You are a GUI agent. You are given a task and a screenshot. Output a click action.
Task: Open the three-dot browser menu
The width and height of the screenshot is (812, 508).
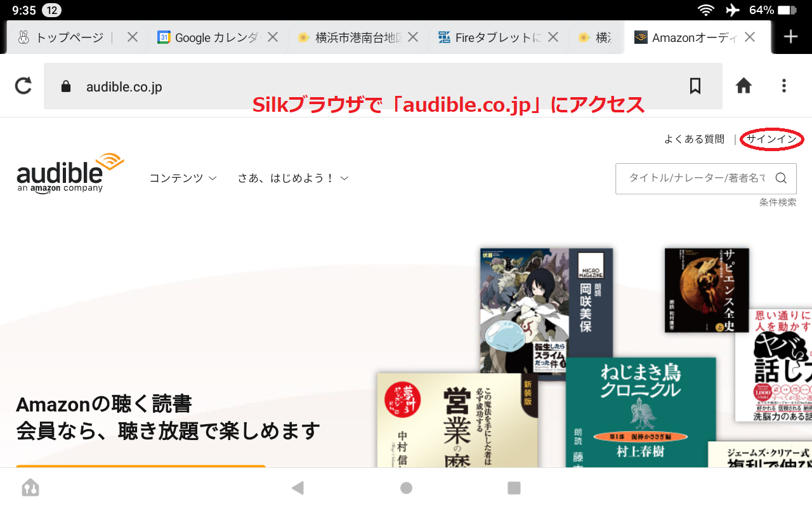[785, 86]
